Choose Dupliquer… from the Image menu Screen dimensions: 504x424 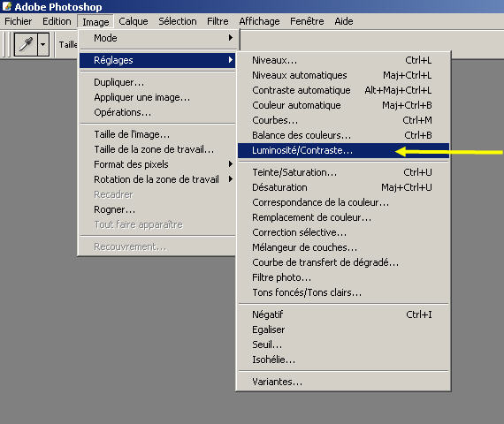click(157, 82)
